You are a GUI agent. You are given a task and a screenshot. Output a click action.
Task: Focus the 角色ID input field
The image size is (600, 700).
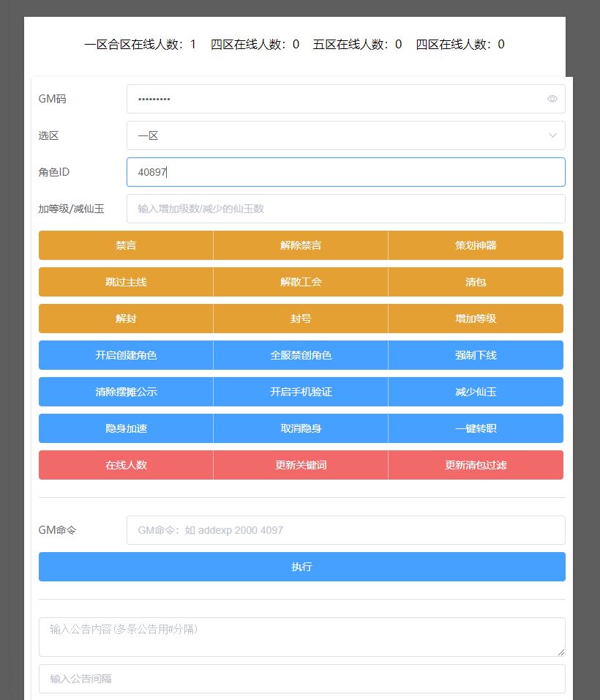(345, 172)
